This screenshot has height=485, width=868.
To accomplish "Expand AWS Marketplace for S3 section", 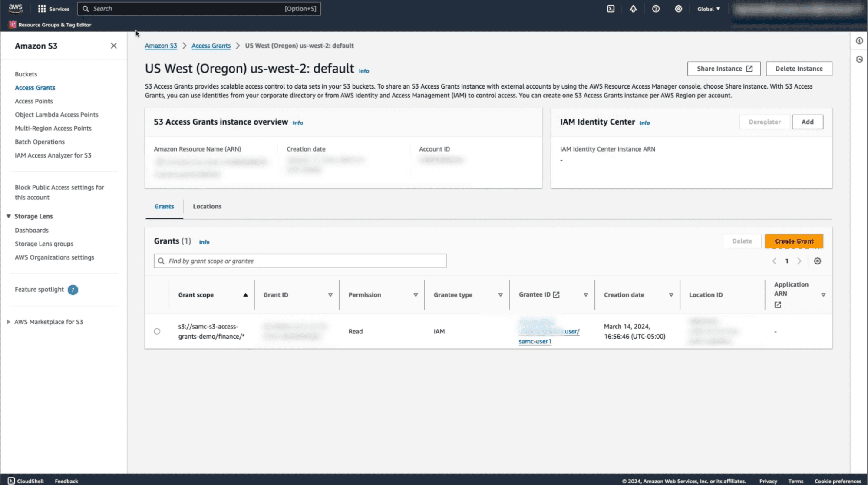I will coord(9,322).
